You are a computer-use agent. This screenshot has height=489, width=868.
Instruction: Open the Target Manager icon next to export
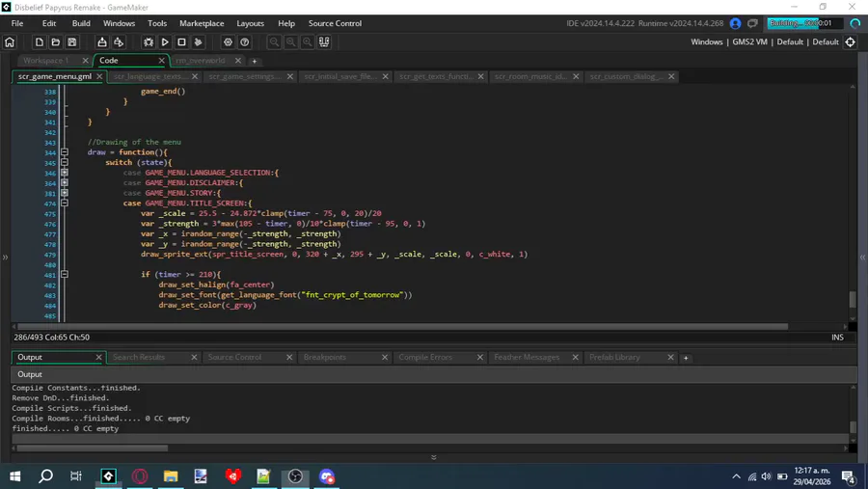[119, 42]
